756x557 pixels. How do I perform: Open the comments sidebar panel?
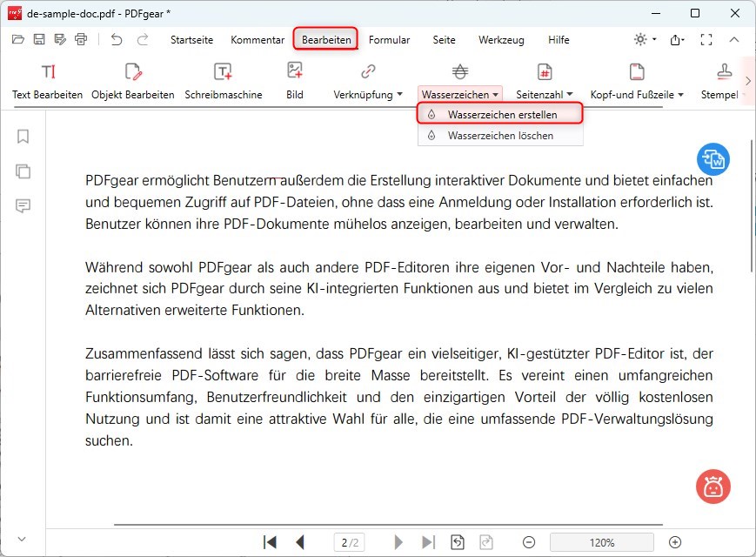tap(23, 205)
